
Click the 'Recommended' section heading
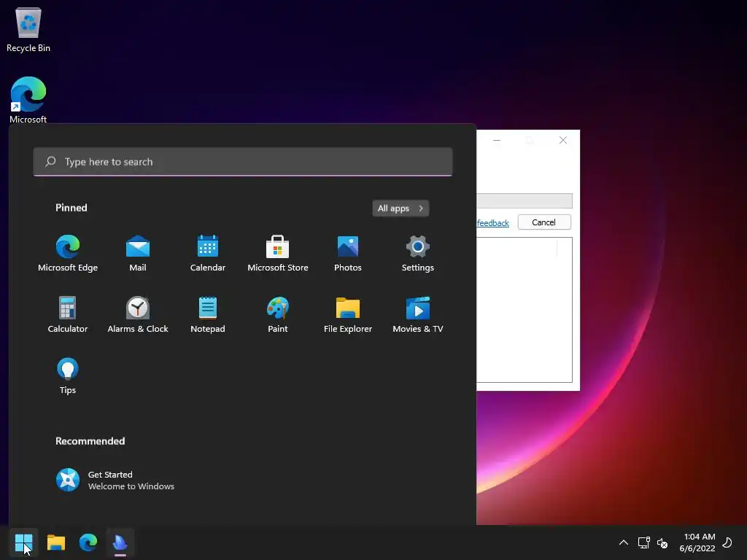[90, 441]
